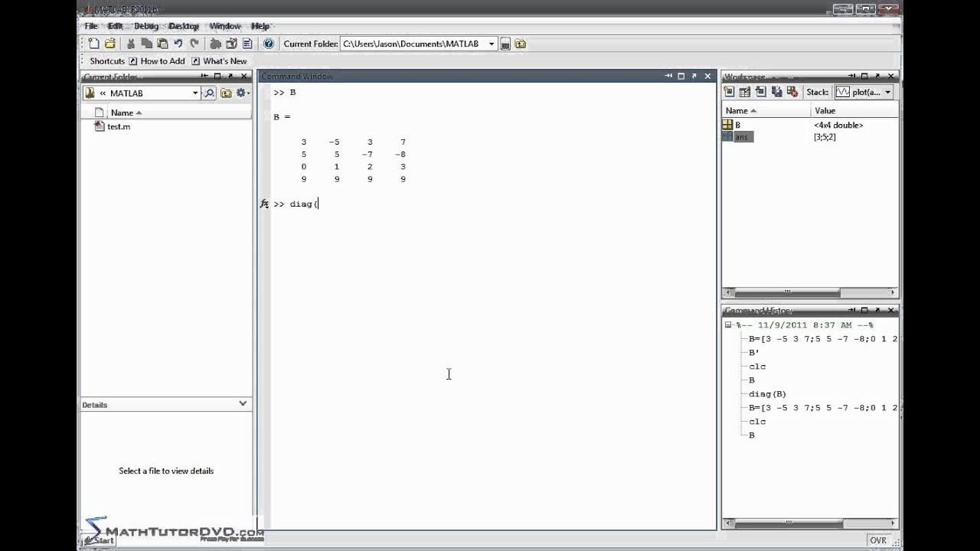Open the Profiler icon in toolbar

tap(247, 44)
